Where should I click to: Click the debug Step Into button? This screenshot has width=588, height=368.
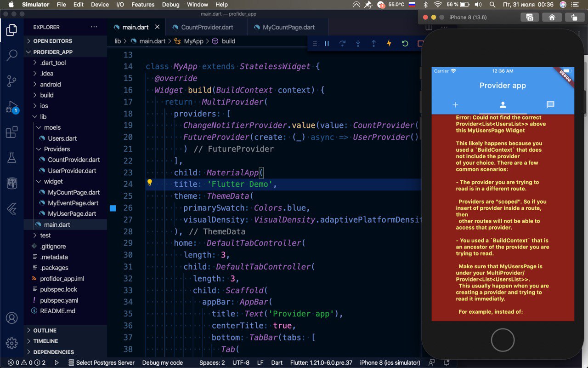358,43
